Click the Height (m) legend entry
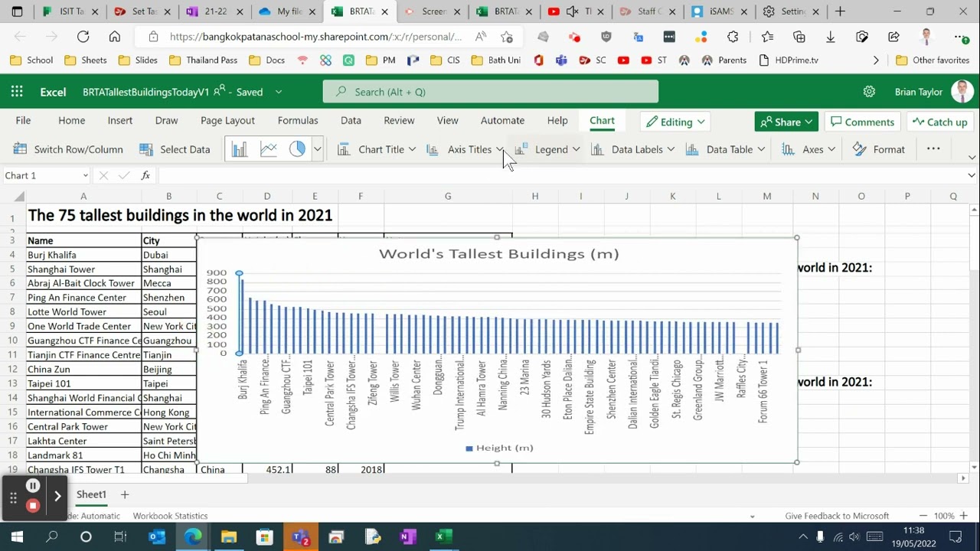980x551 pixels. tap(499, 448)
